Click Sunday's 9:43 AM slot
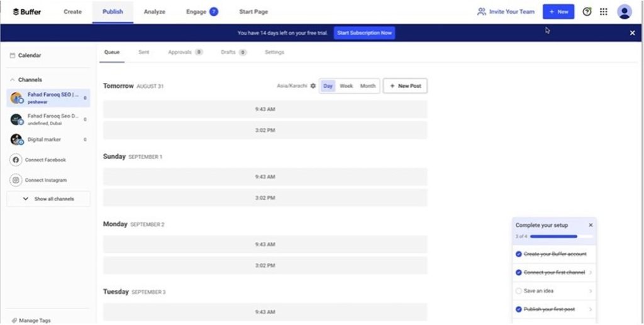Viewport: 644px width, 325px height. (x=265, y=177)
